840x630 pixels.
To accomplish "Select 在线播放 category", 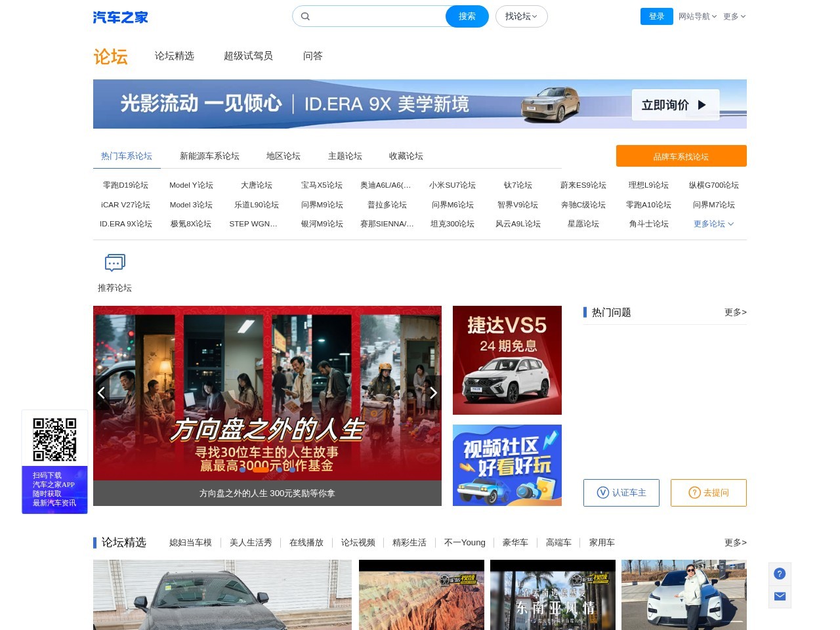I will tap(306, 543).
